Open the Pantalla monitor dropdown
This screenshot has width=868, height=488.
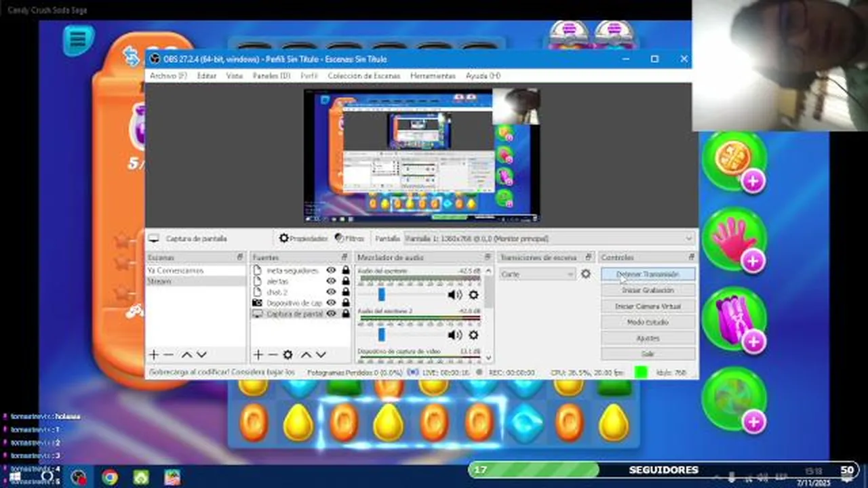click(549, 239)
